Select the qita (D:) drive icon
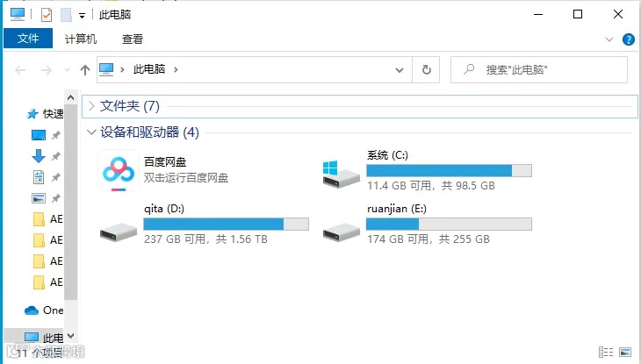The image size is (641, 364). (119, 232)
